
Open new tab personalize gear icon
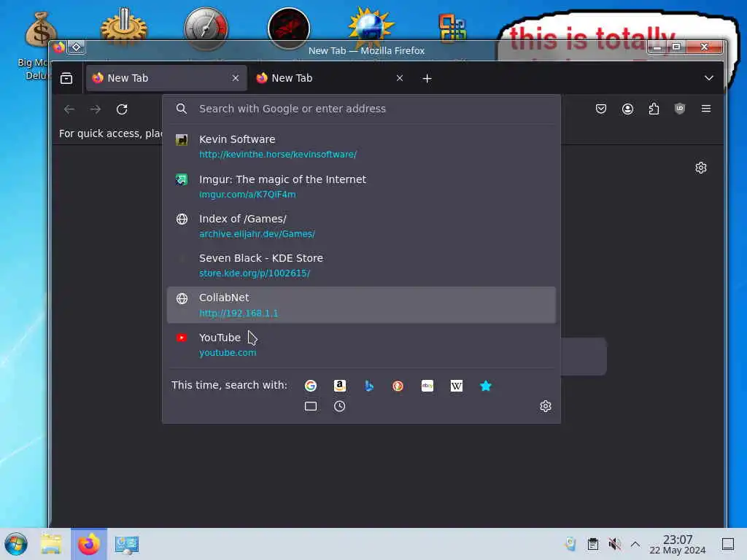tap(701, 168)
